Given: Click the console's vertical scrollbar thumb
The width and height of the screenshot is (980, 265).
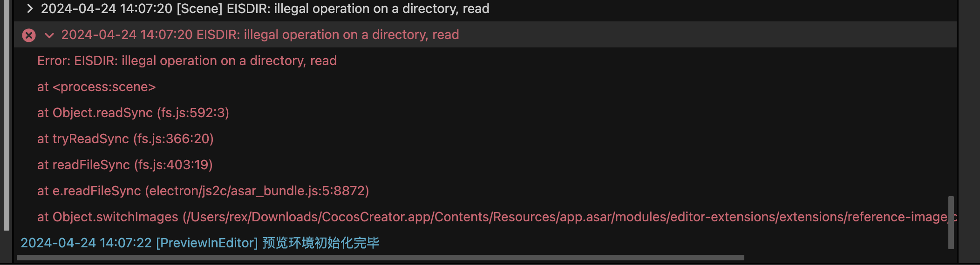Looking at the screenshot, I should (951, 222).
